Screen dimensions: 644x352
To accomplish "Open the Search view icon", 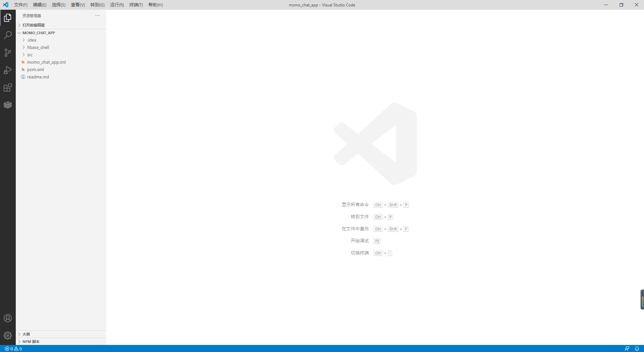I will point(8,35).
